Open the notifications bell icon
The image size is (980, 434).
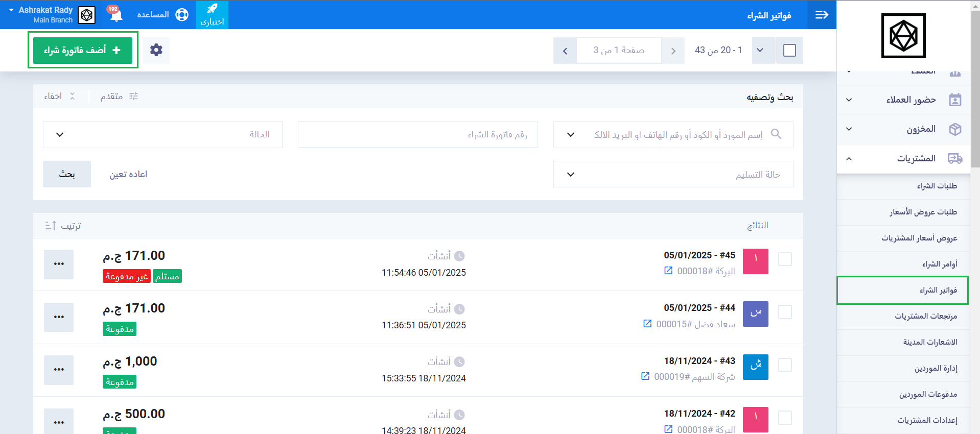[x=116, y=15]
